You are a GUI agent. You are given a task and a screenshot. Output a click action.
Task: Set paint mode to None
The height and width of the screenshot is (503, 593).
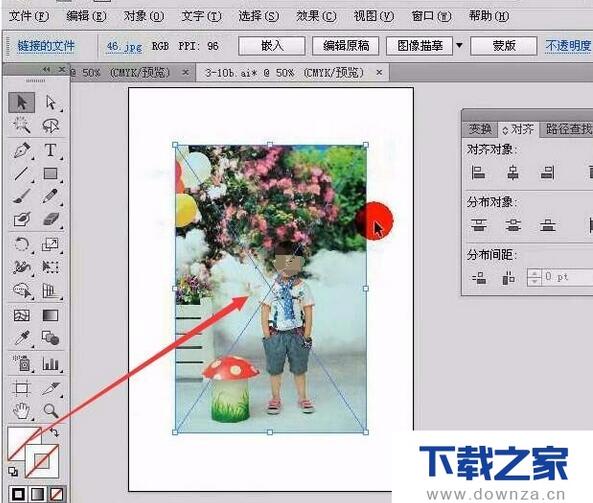coord(57,494)
